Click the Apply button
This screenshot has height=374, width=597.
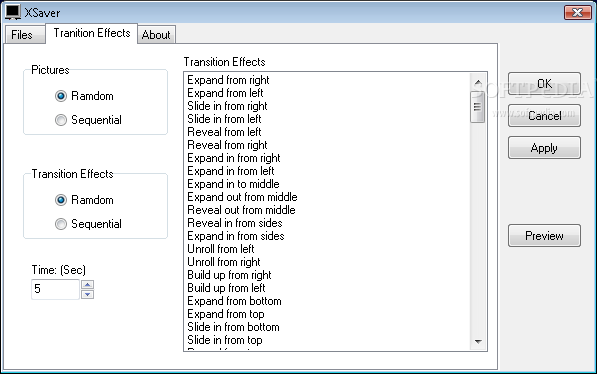544,148
